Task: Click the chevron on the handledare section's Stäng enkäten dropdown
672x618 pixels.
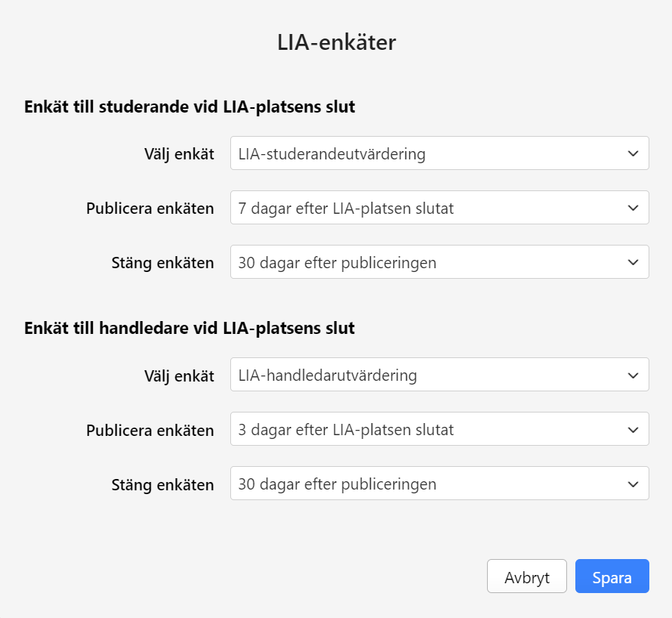Action: (x=633, y=484)
